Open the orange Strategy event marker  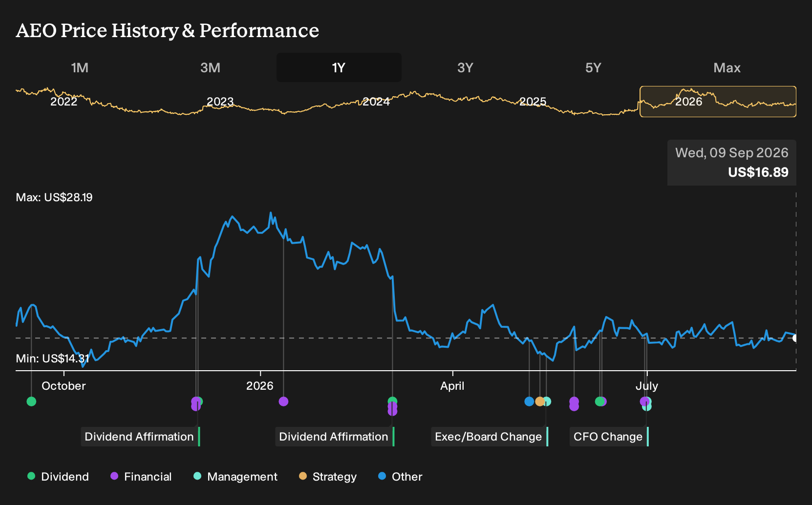click(x=540, y=401)
